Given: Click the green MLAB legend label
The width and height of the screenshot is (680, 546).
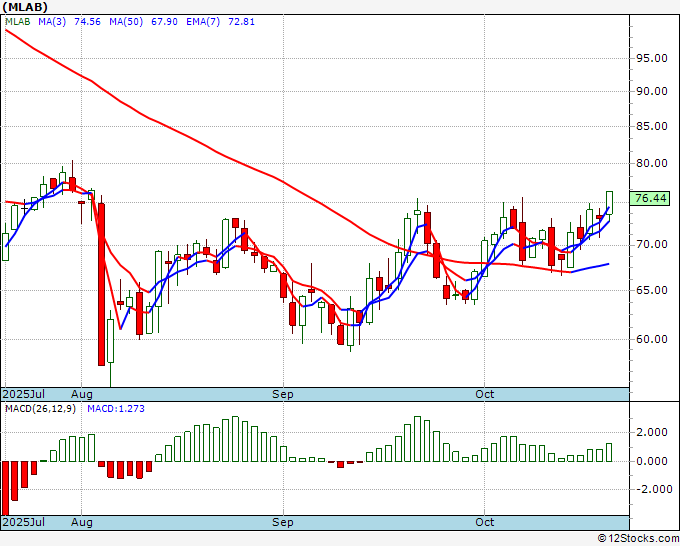Looking at the screenshot, I should point(18,22).
